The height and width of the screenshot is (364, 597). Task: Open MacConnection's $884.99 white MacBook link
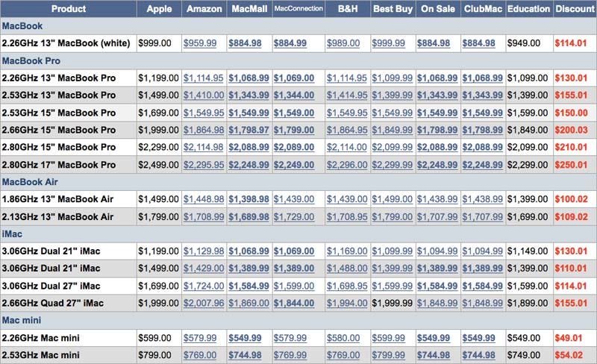click(x=290, y=43)
